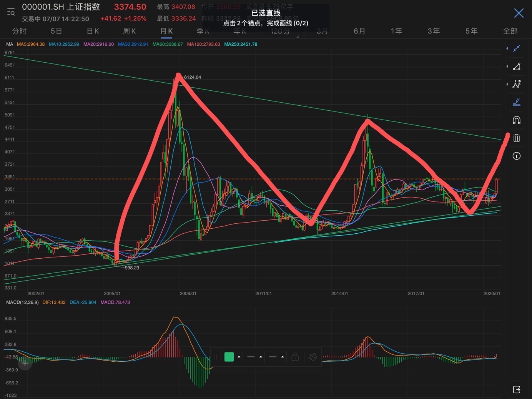Switch to the 分时 tab

click(19, 31)
